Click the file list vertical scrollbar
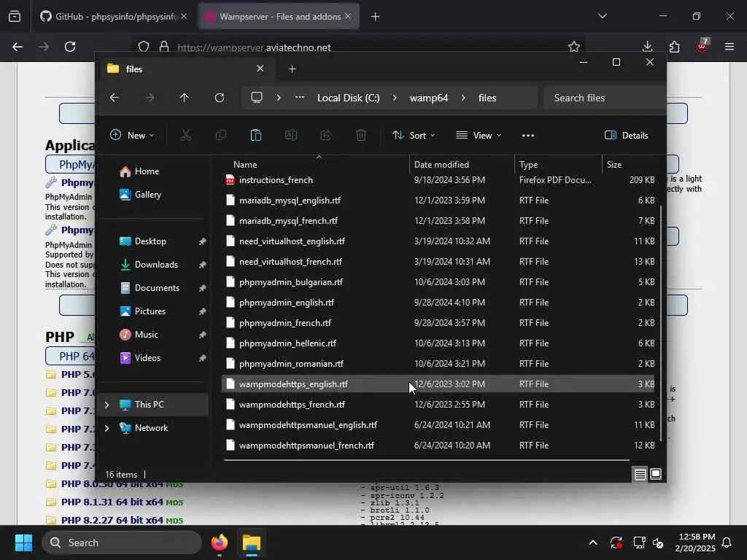Screen dimensions: 747x560 pos(661,324)
